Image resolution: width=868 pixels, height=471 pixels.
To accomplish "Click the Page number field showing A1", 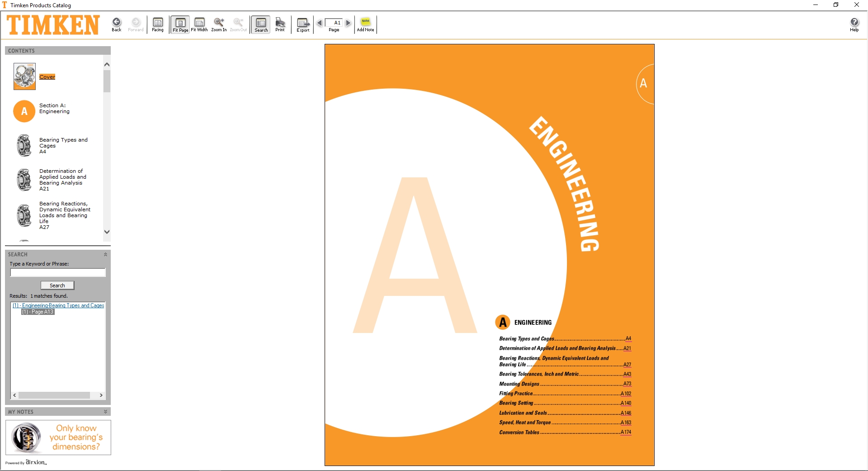I will click(334, 23).
